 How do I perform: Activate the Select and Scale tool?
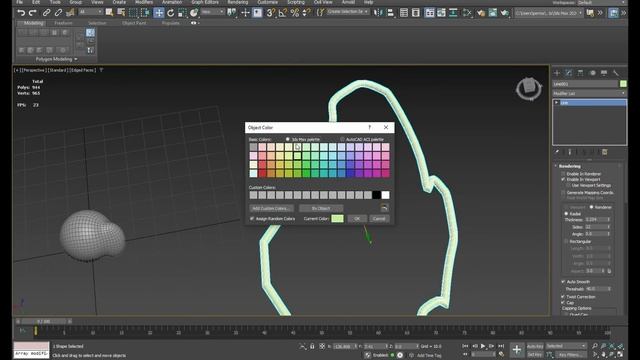point(182,13)
